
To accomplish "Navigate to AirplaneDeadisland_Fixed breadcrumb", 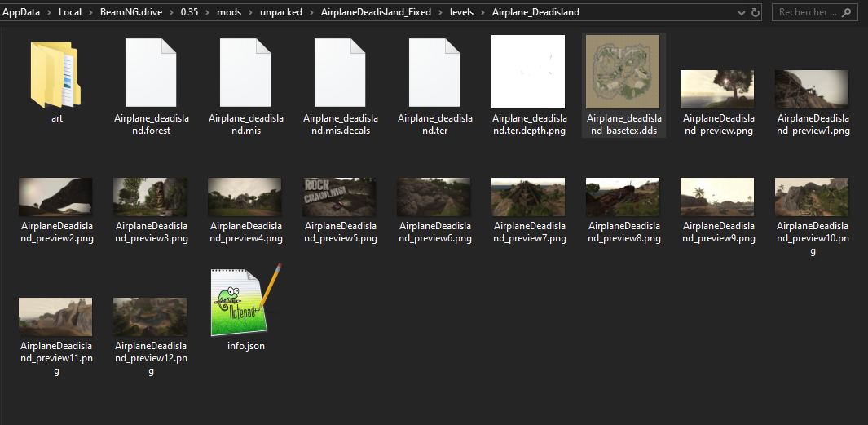I will (x=376, y=12).
